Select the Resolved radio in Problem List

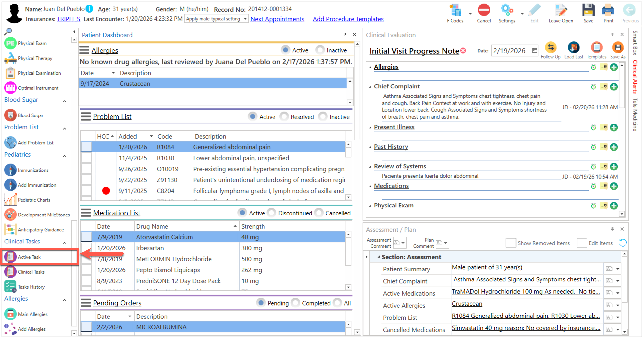tap(284, 117)
